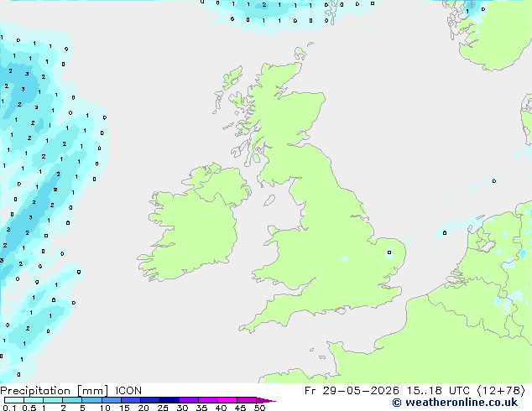The image size is (532, 411).
Task: Click the legend label '45'
Action: (x=240, y=408)
